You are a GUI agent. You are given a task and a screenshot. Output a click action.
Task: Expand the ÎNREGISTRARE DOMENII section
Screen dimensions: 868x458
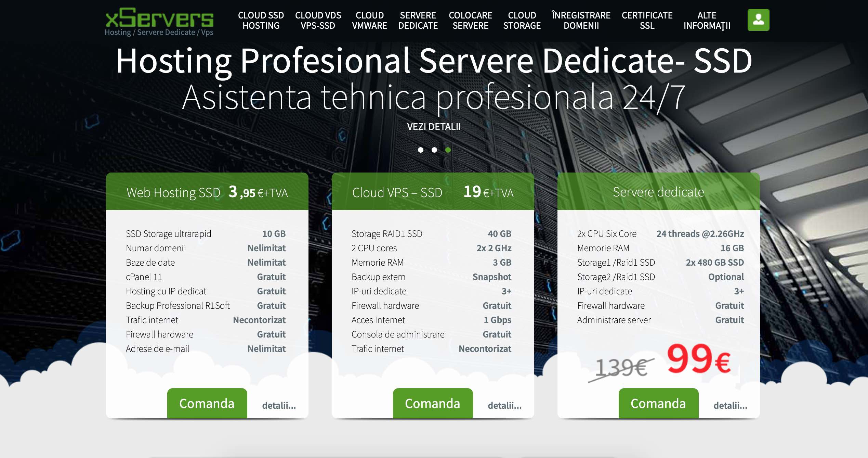pos(581,21)
